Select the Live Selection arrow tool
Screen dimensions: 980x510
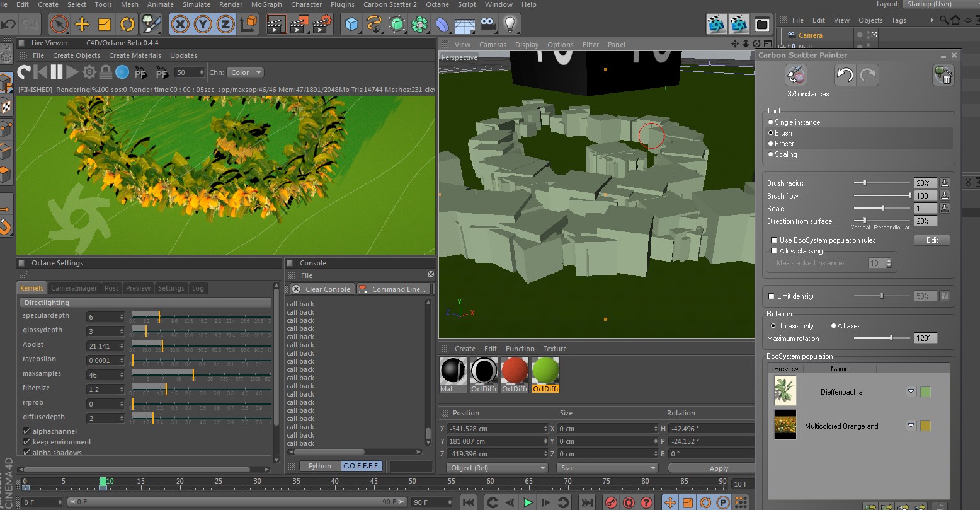click(59, 25)
